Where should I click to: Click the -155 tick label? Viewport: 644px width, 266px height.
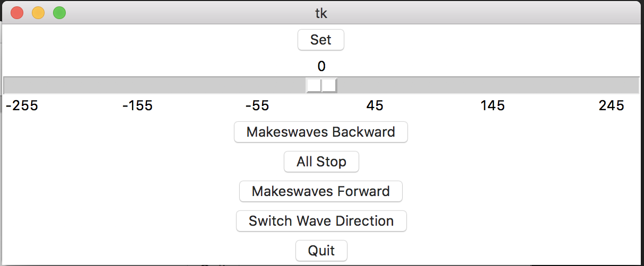137,106
